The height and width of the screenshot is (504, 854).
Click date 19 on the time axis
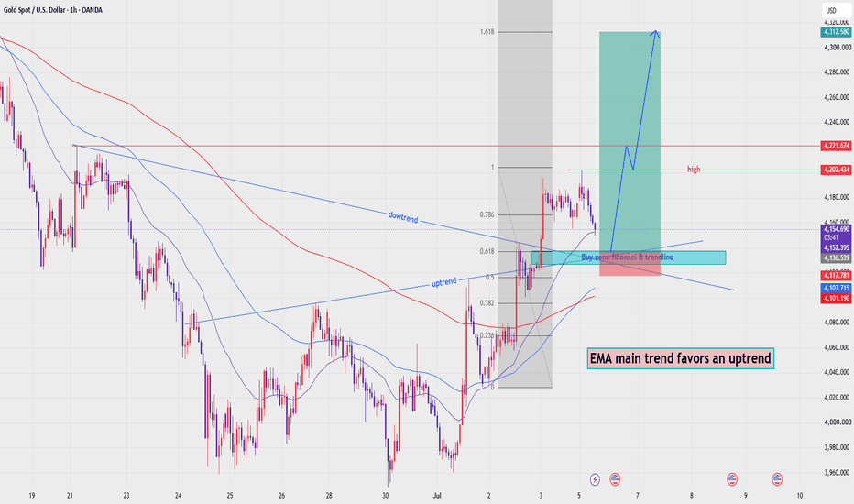(31, 495)
